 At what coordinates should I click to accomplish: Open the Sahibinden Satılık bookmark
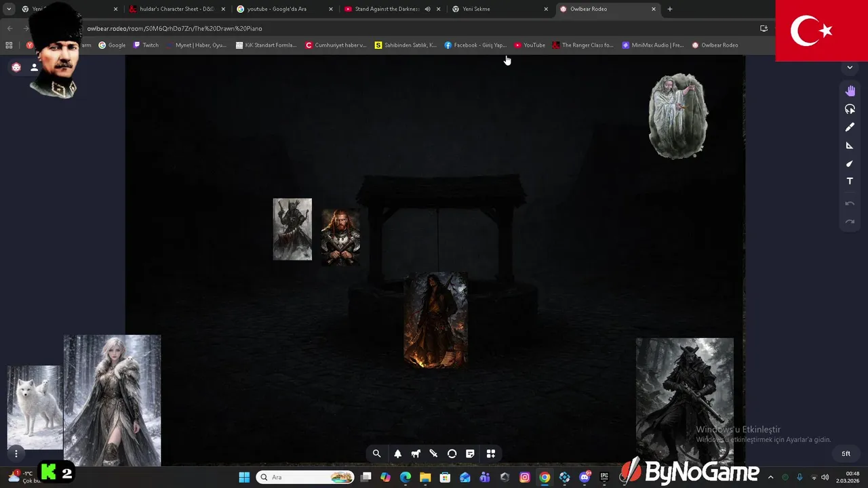point(406,45)
